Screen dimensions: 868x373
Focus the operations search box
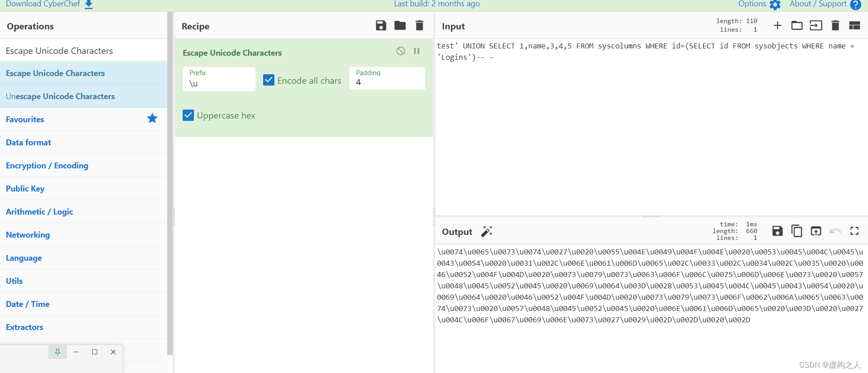[84, 50]
